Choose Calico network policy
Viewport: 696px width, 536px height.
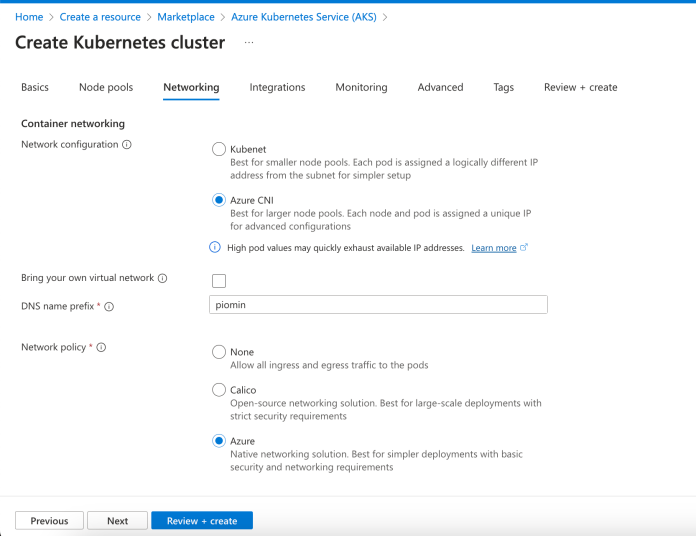[x=219, y=390]
